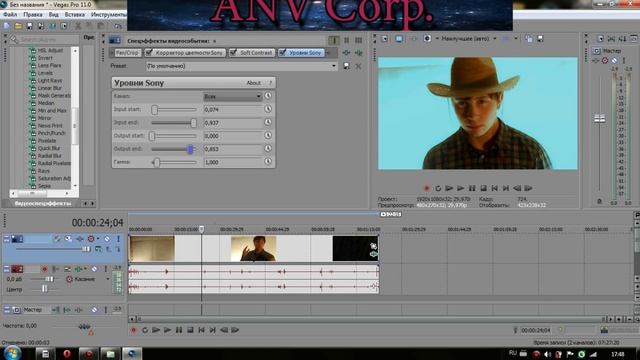Open automation settings dropdown on video track
Screen dimensions: 640x360
(x=98, y=239)
